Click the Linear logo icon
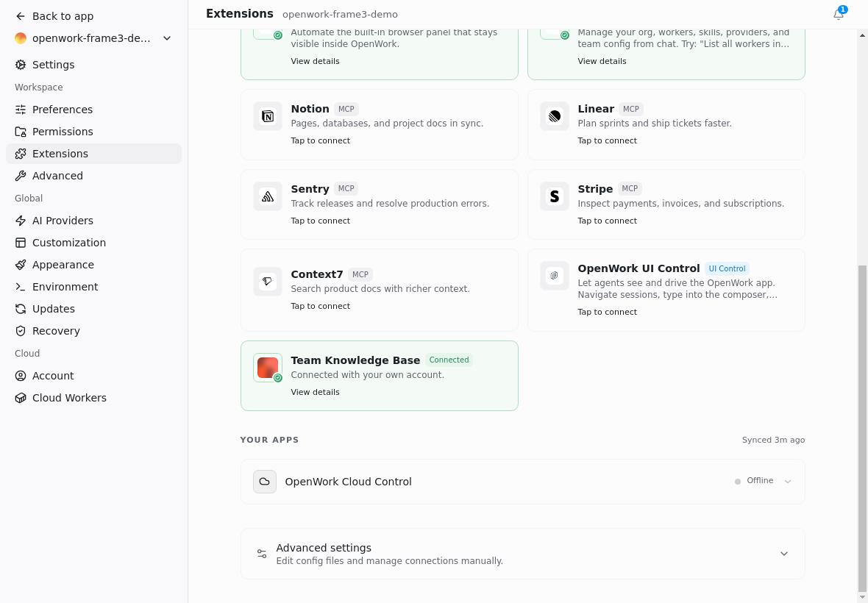 click(x=555, y=116)
